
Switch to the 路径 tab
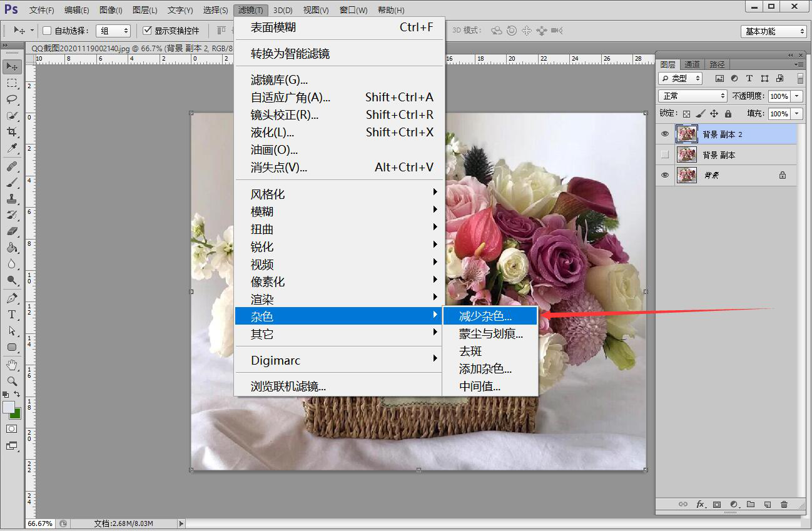(x=717, y=64)
